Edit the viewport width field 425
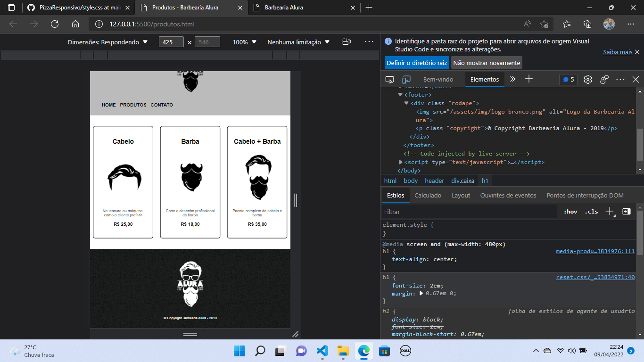 click(171, 42)
